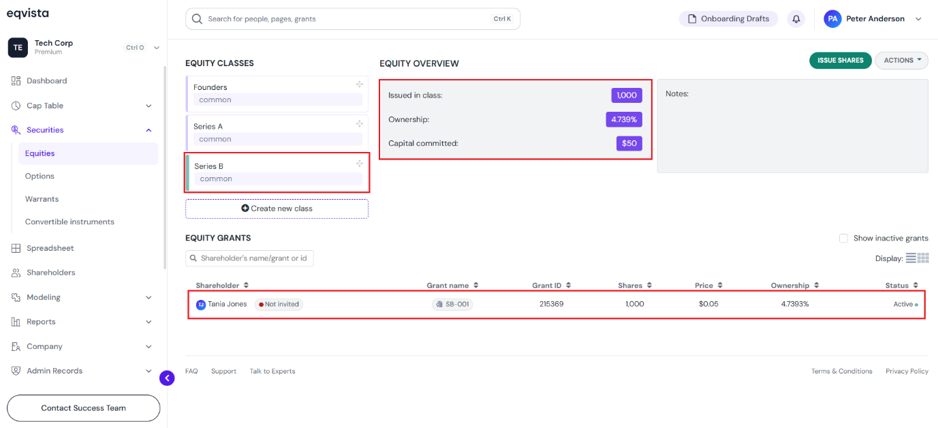
Task: Click the Series B class move handle icon
Action: click(360, 163)
